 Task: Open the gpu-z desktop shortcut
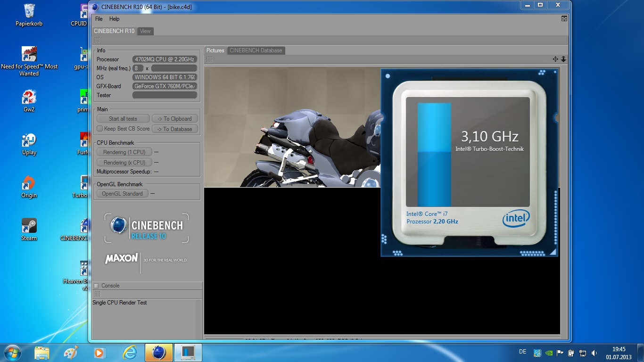coord(81,58)
